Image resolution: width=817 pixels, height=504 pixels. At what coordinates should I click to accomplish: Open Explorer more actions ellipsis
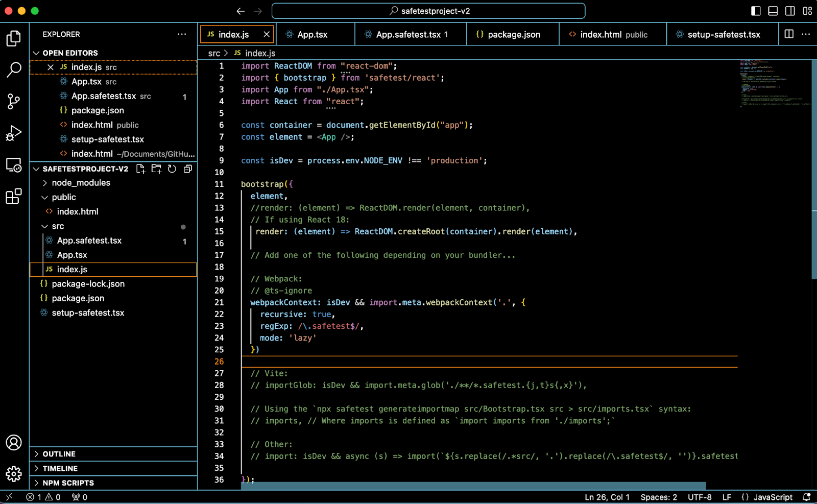pos(182,34)
